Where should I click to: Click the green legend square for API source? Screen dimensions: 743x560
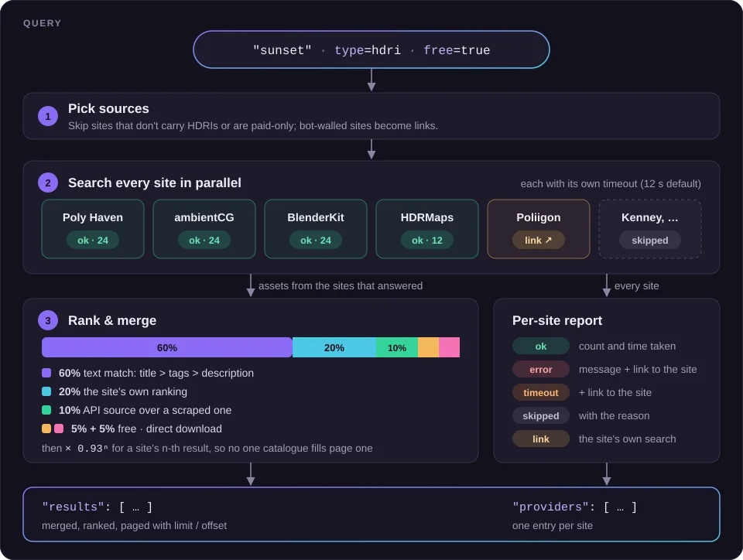[x=46, y=410]
